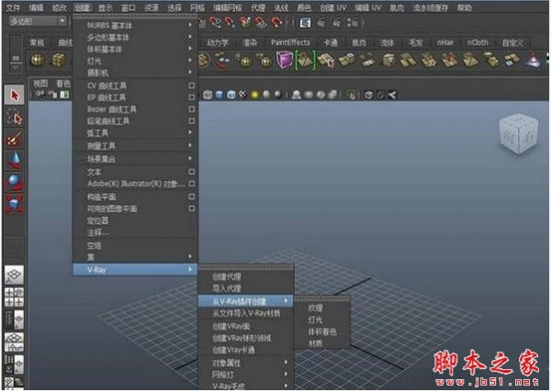Open option box for EP 曲线工具
The height and width of the screenshot is (392, 551).
pyautogui.click(x=191, y=97)
